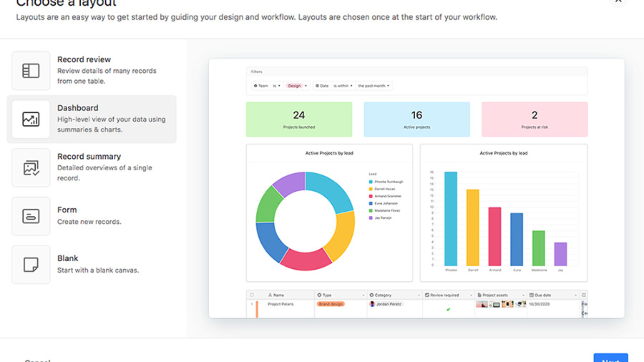The width and height of the screenshot is (644, 362).
Task: Select the Record summary image icon
Action: (x=31, y=168)
